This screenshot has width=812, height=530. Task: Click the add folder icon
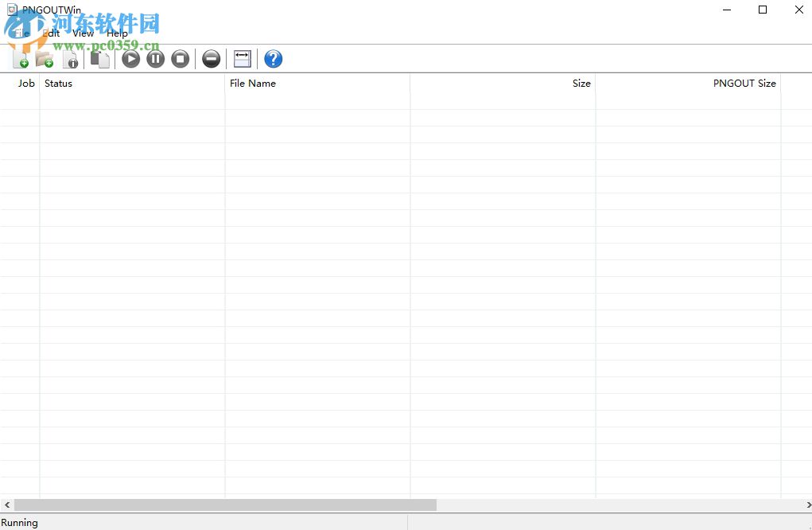(x=45, y=59)
